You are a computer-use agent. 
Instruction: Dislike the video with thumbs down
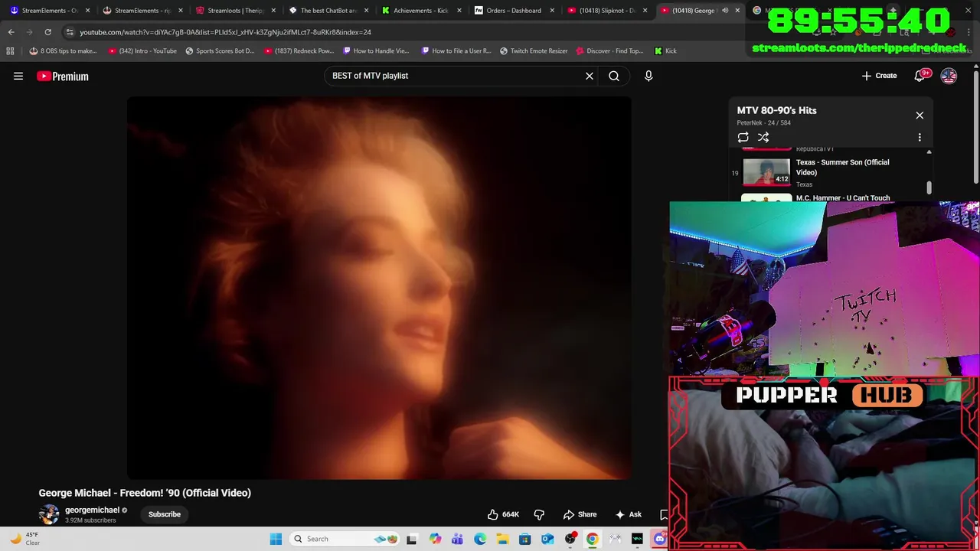(539, 514)
